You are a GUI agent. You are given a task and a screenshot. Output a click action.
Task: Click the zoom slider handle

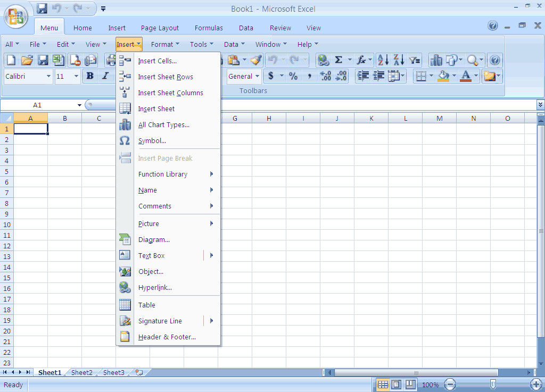click(492, 385)
